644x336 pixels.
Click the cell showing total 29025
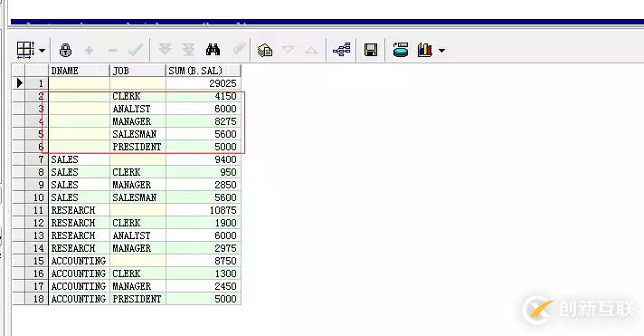(204, 83)
